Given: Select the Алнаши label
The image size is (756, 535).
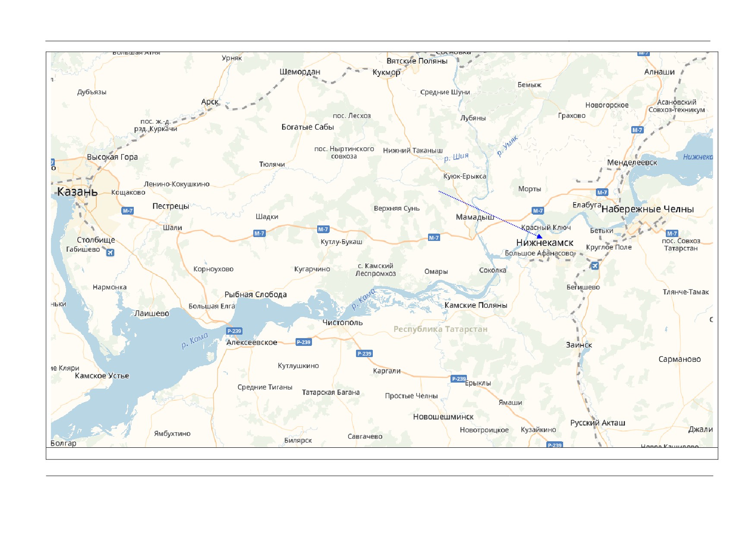Looking at the screenshot, I should point(659,72).
